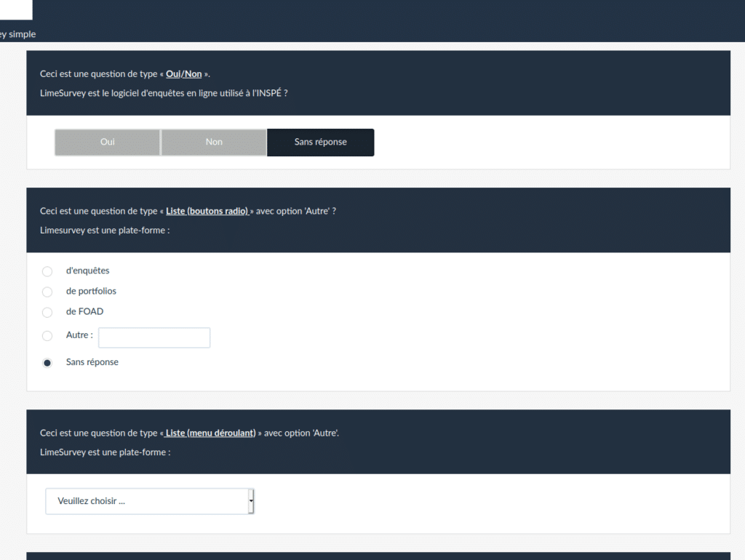The image size is (745, 560).
Task: Open the 'Liste (boutons radio)' link
Action: coord(207,211)
